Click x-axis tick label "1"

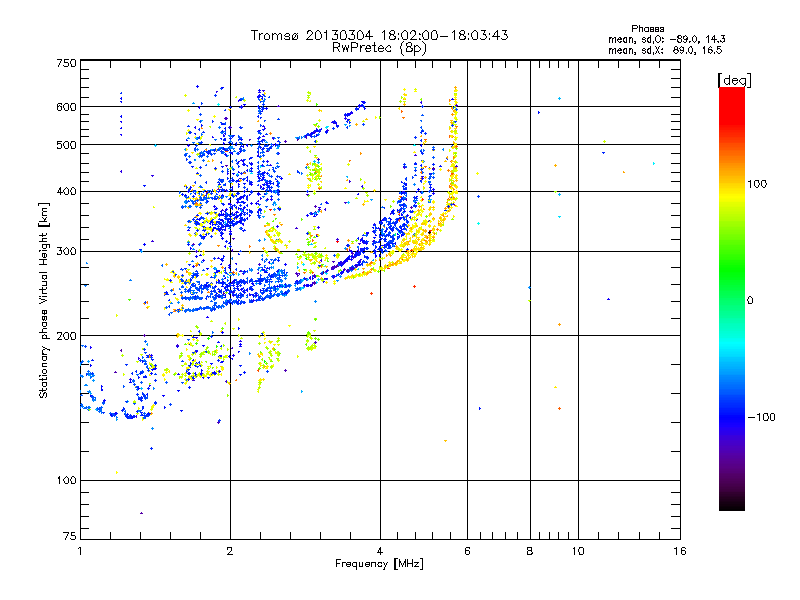click(x=80, y=551)
